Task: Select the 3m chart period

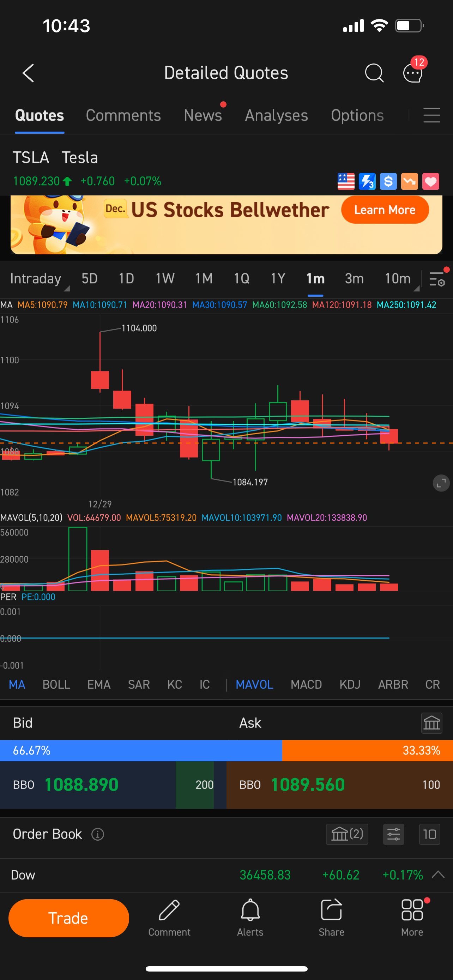Action: (x=354, y=279)
